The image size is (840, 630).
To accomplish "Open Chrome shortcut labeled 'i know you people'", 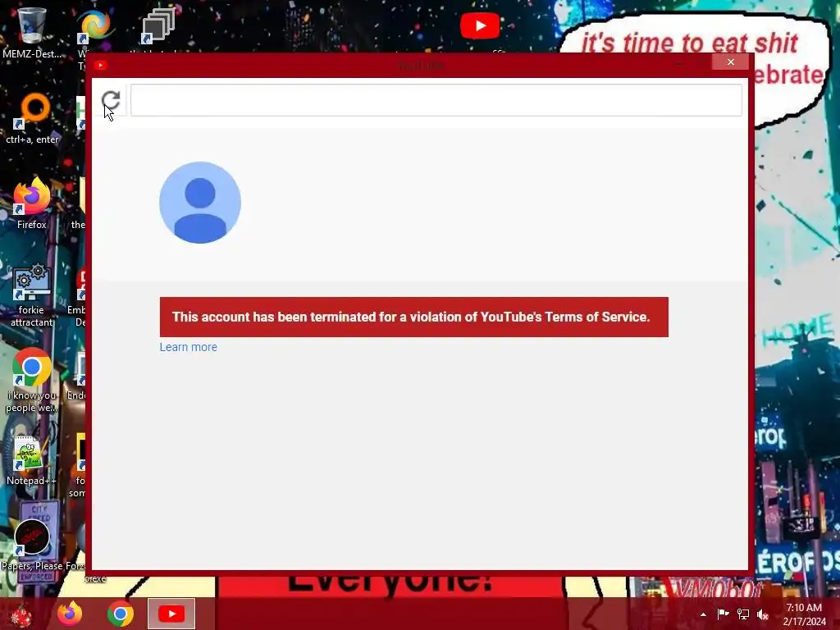I will (x=32, y=381).
